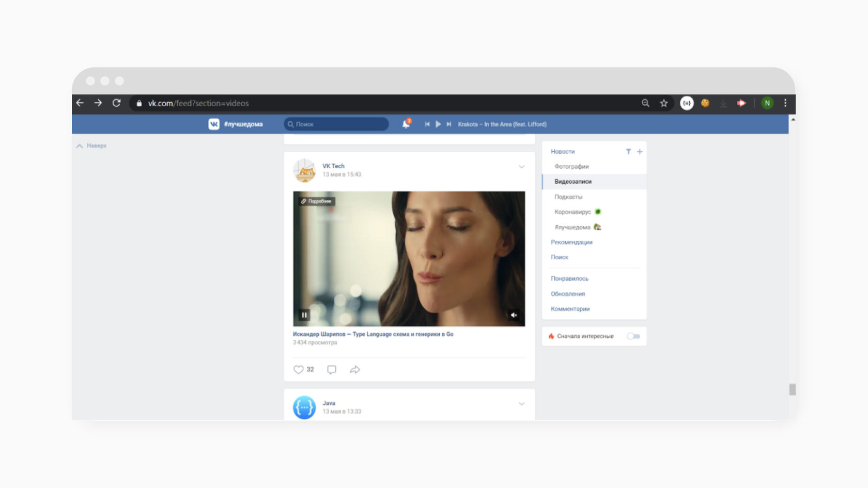The width and height of the screenshot is (868, 488).
Task: Expand VK Tech post options chevron
Action: (521, 167)
